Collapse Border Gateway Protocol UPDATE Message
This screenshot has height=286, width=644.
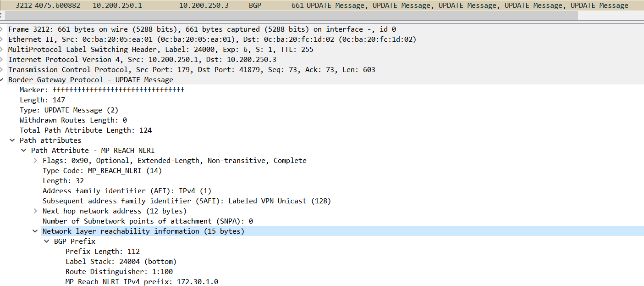(x=2, y=80)
